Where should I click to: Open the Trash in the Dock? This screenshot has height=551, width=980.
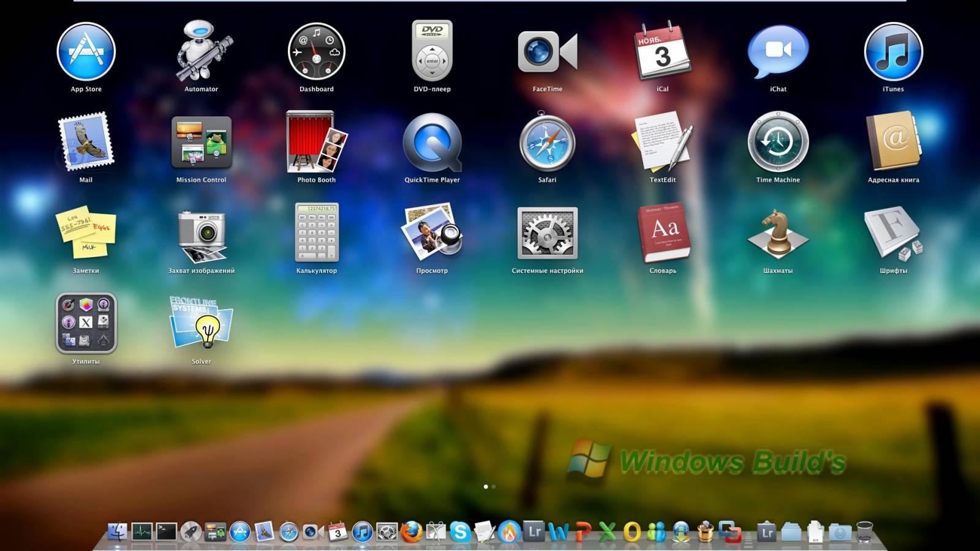tap(864, 532)
